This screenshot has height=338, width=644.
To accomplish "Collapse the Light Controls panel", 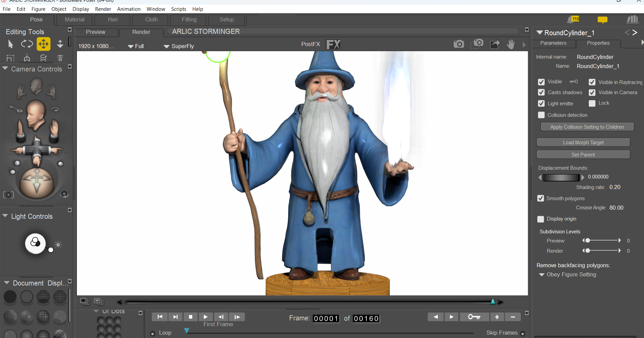I will click(5, 216).
